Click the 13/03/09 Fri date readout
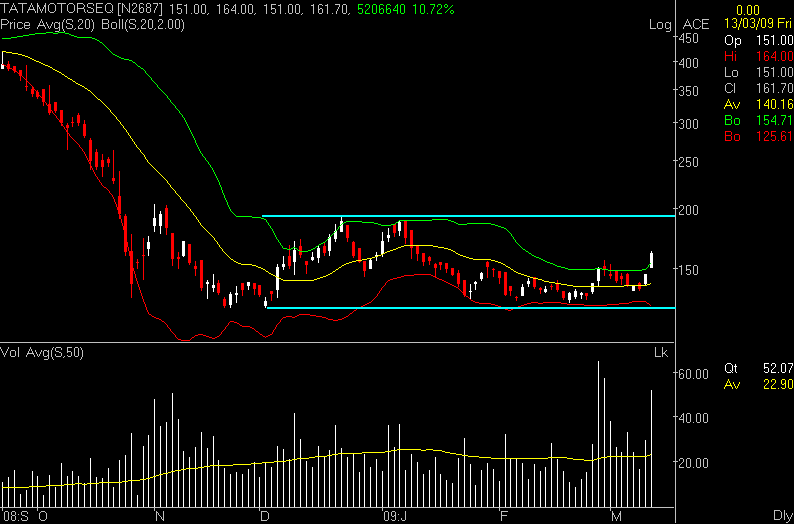The width and height of the screenshot is (794, 524). pyautogui.click(x=759, y=24)
